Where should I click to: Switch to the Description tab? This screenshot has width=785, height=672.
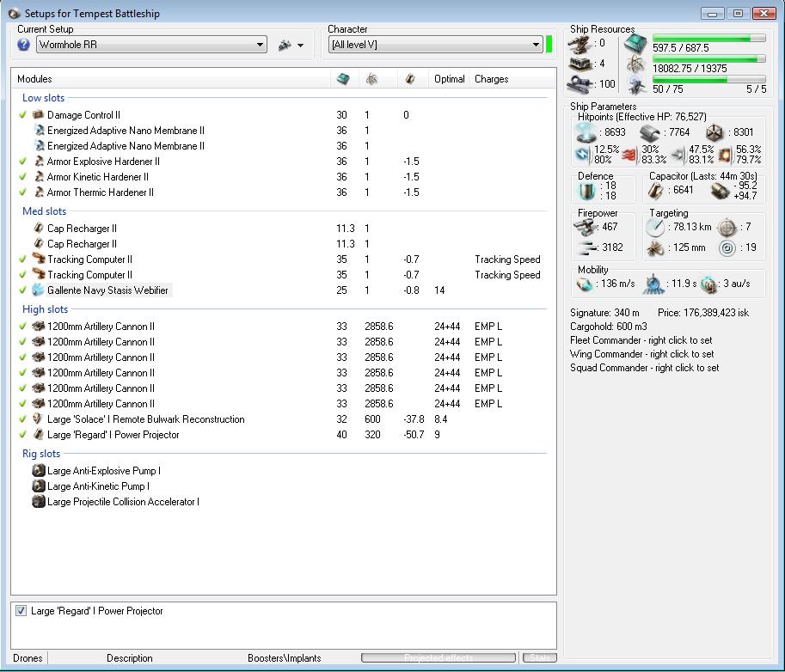tap(130, 658)
